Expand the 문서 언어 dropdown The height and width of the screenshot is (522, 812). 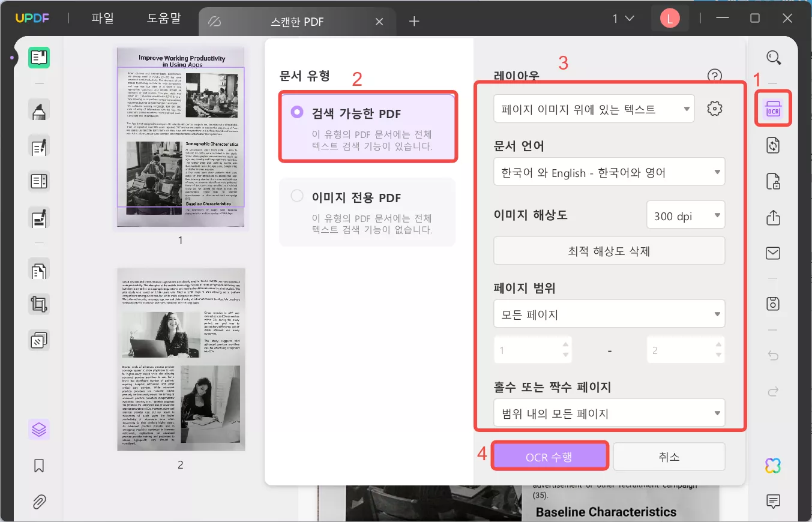(x=609, y=172)
